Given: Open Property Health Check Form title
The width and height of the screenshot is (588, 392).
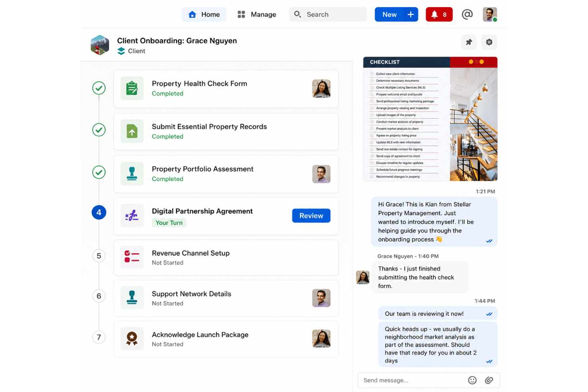Looking at the screenshot, I should [199, 83].
